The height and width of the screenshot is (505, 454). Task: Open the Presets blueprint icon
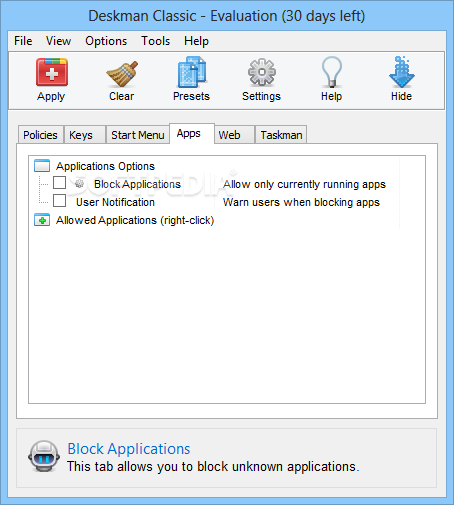(192, 72)
